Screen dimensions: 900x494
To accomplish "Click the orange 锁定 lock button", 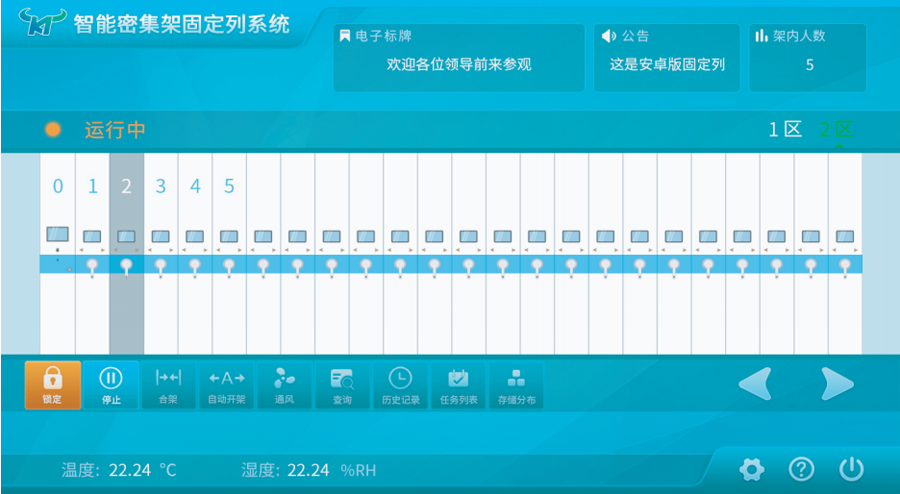I will click(x=53, y=385).
